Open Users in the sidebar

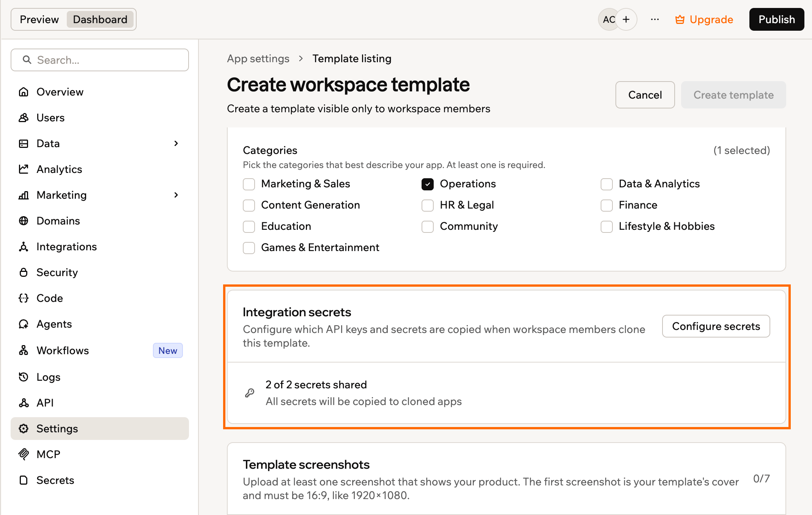point(100,118)
